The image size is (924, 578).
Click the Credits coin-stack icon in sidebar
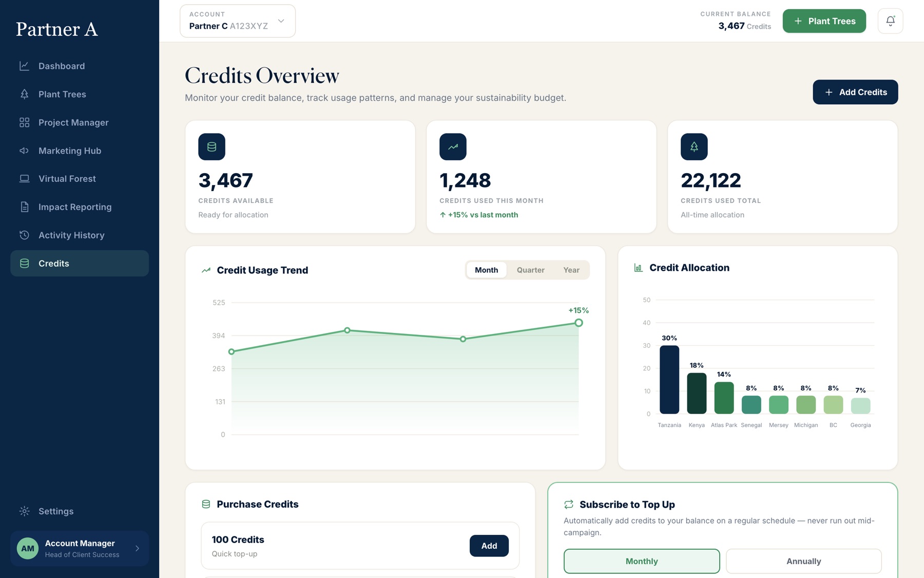tap(24, 264)
